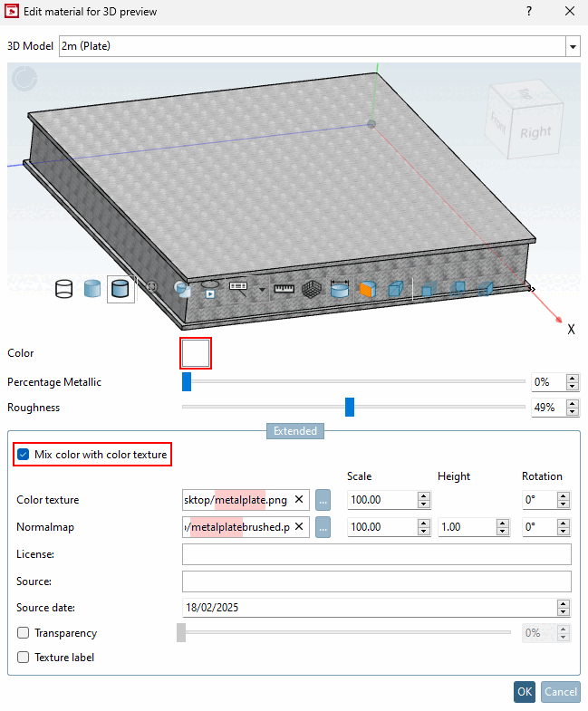Viewport: 588px width, 711px height.
Task: Open the dialog help question mark
Action: tap(529, 12)
